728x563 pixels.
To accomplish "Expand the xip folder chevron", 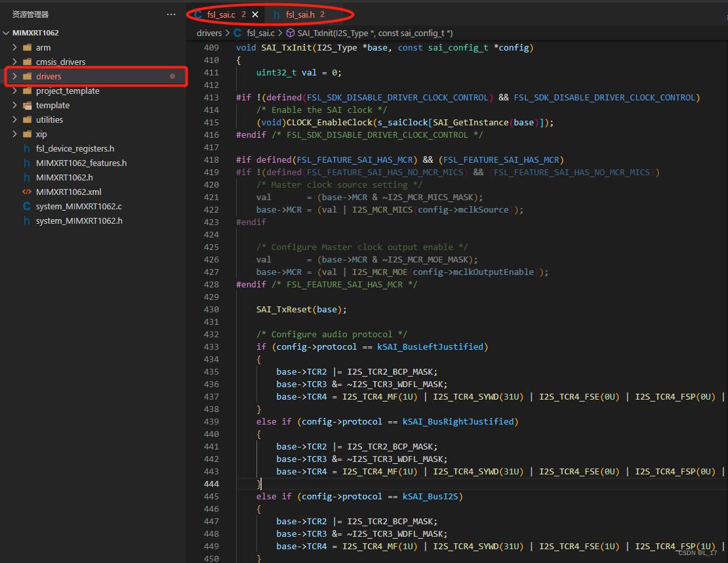I will (15, 134).
